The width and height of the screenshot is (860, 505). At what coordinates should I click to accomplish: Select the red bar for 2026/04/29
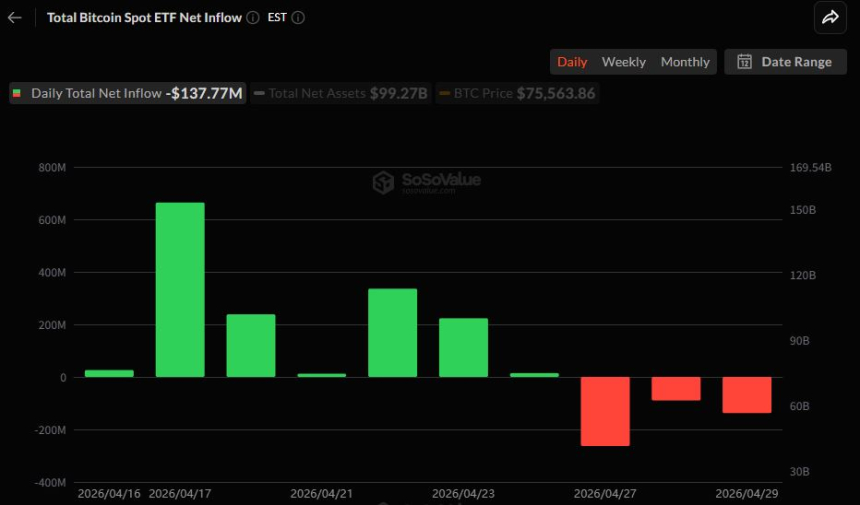(747, 395)
